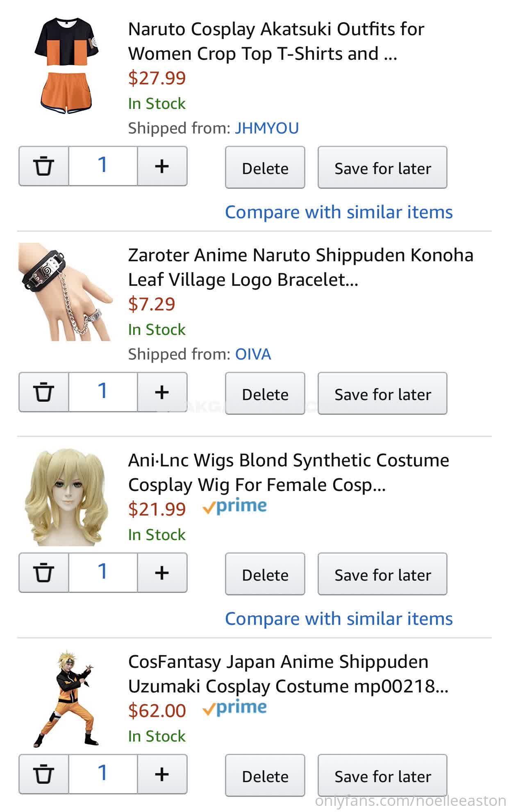Tap trash icon for Ani·Lnc blond wig
This screenshot has width=509, height=812.
pos(44,573)
